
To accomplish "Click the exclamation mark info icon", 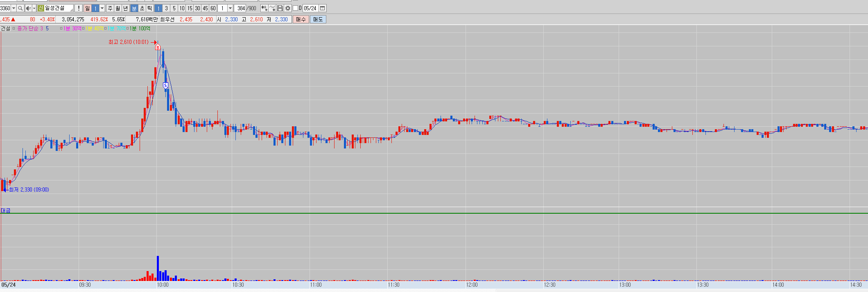I will 79,8.
